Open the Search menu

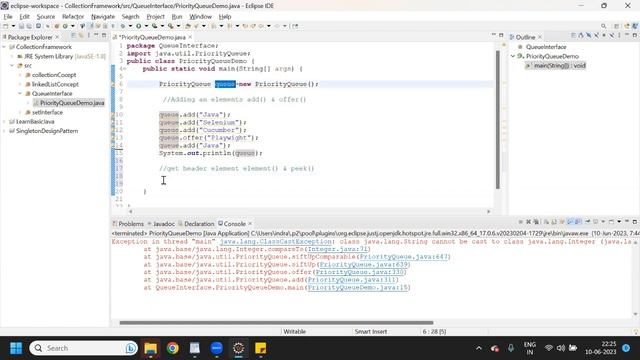(131, 17)
